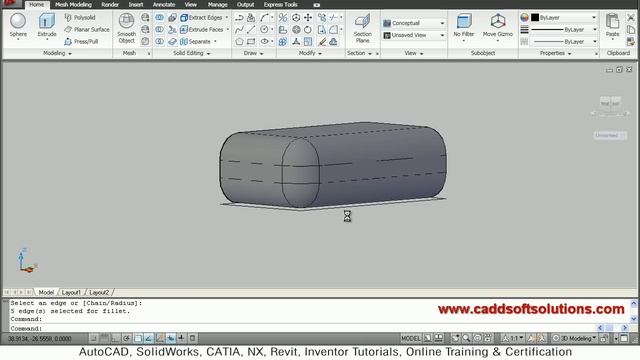Screen dimensions: 640x360
Task: Select the Sphere modeling tool
Action: click(18, 25)
